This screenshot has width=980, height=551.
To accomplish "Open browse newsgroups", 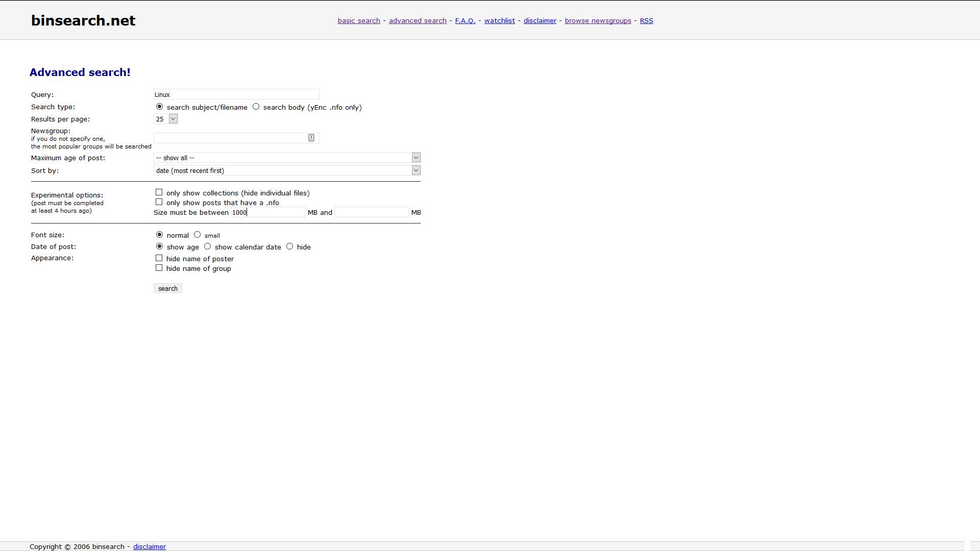I will (x=598, y=20).
